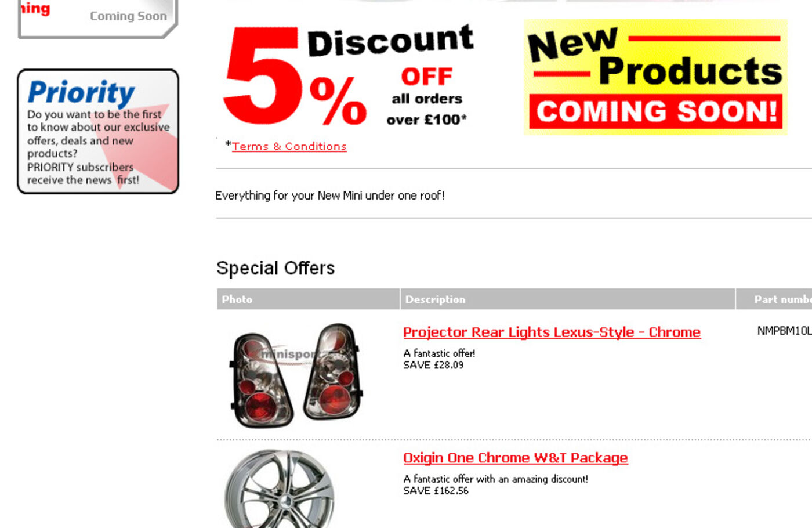
Task: Open Oxigin One Chrome W&T Package link
Action: 515,458
